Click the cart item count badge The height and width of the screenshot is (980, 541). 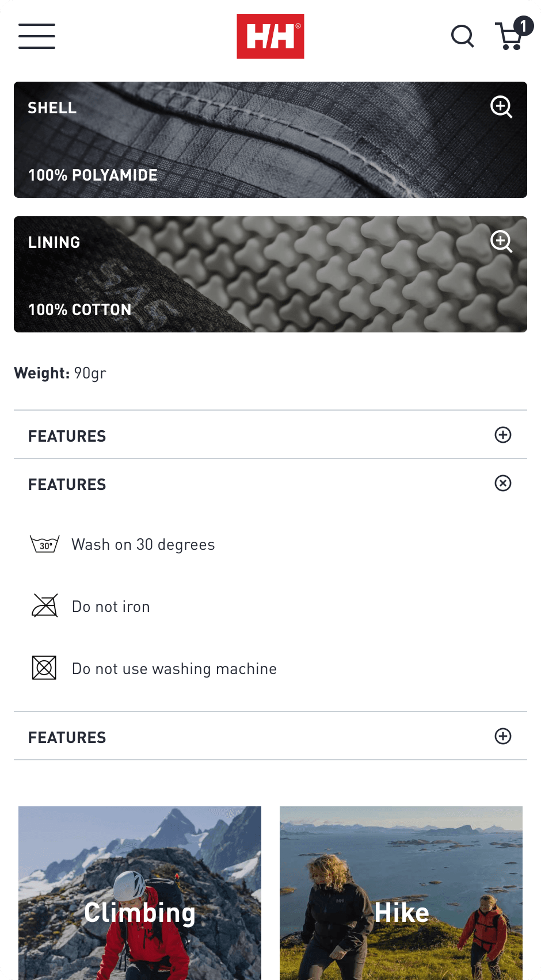click(x=523, y=26)
